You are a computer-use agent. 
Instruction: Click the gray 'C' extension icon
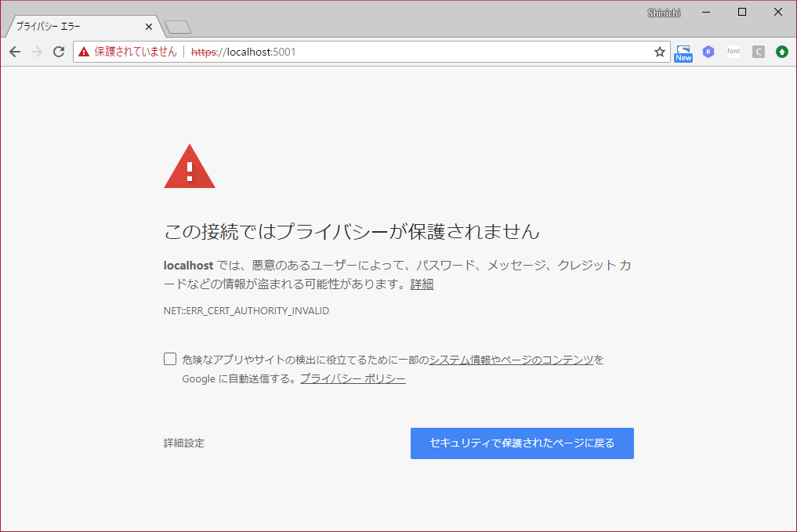pyautogui.click(x=758, y=51)
